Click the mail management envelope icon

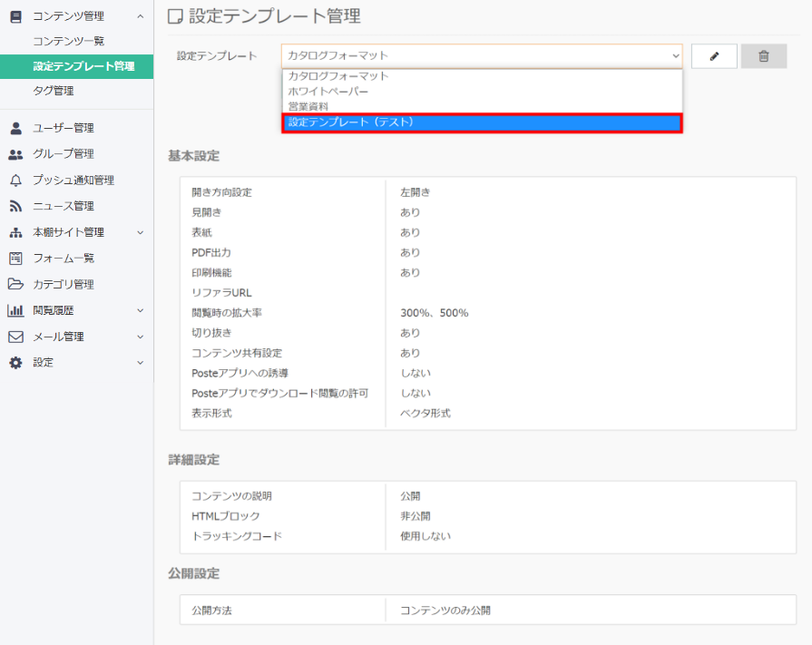[15, 337]
